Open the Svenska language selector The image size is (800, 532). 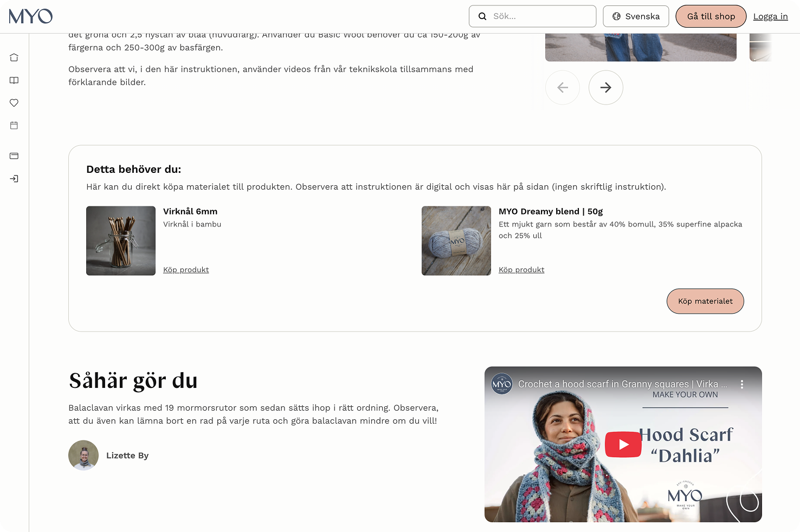point(636,16)
